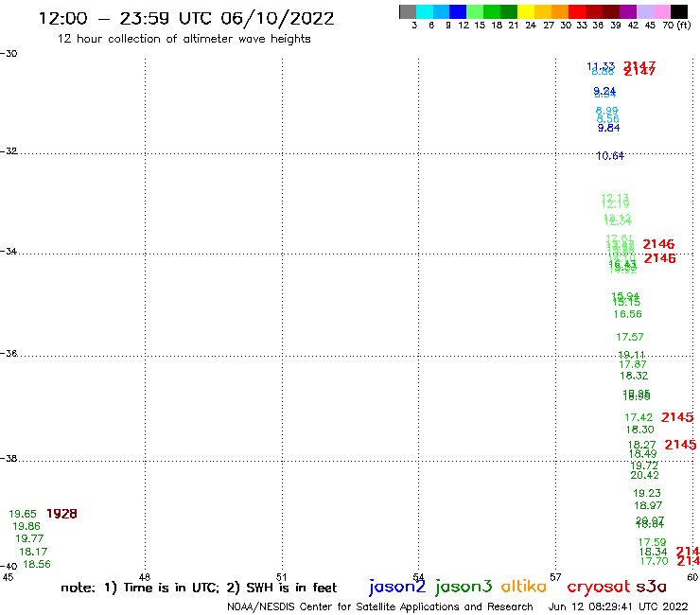Select the '57' longitude axis label
Image resolution: width=700 pixels, height=615 pixels.
pos(555,577)
